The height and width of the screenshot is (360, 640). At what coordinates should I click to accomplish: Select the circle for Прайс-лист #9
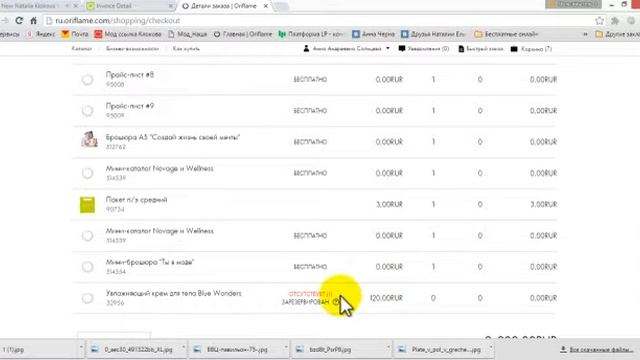tap(87, 111)
